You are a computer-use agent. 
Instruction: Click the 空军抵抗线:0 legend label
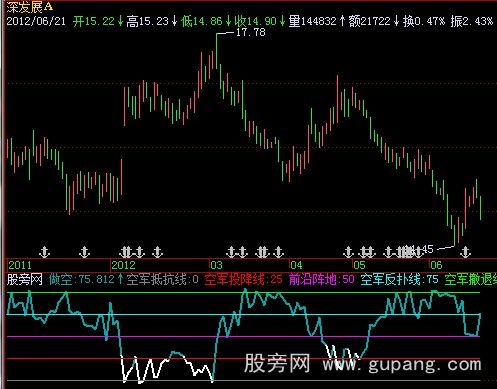tap(162, 279)
